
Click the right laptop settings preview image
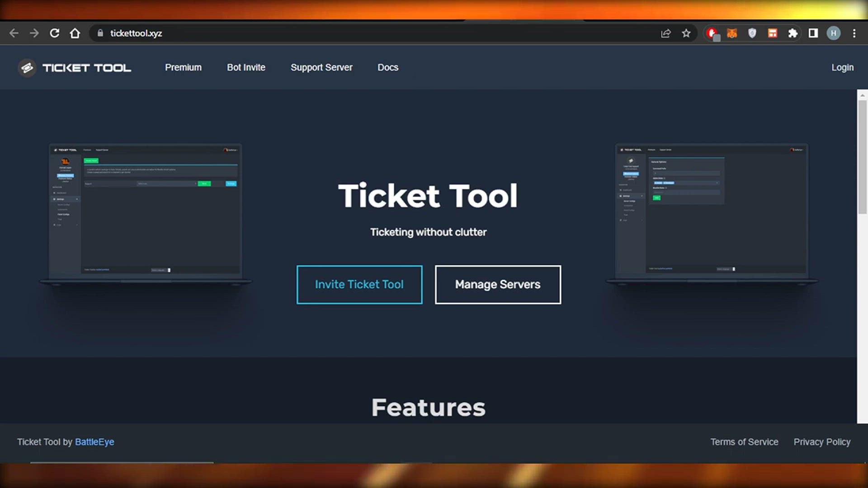712,214
